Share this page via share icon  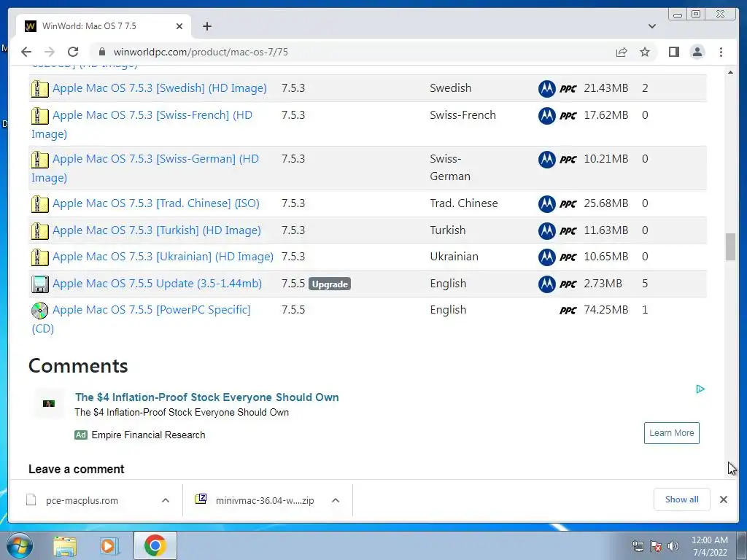point(622,52)
